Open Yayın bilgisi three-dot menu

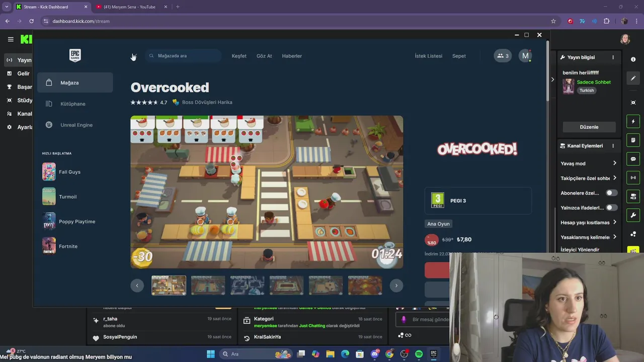613,57
